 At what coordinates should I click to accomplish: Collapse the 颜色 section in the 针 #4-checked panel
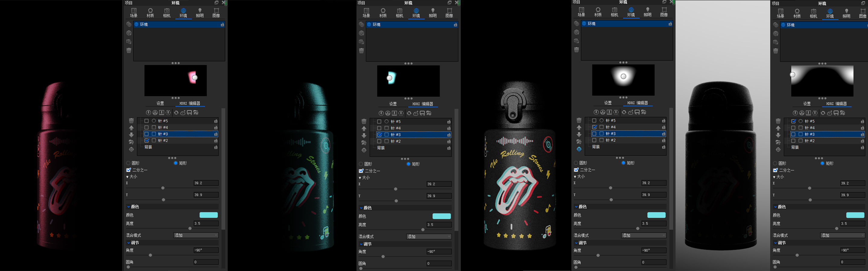[577, 207]
